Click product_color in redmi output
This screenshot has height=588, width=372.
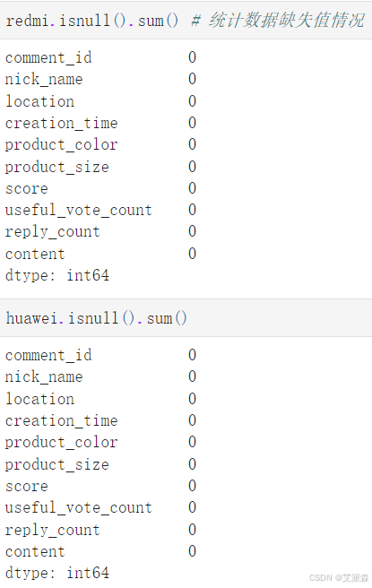point(62,144)
